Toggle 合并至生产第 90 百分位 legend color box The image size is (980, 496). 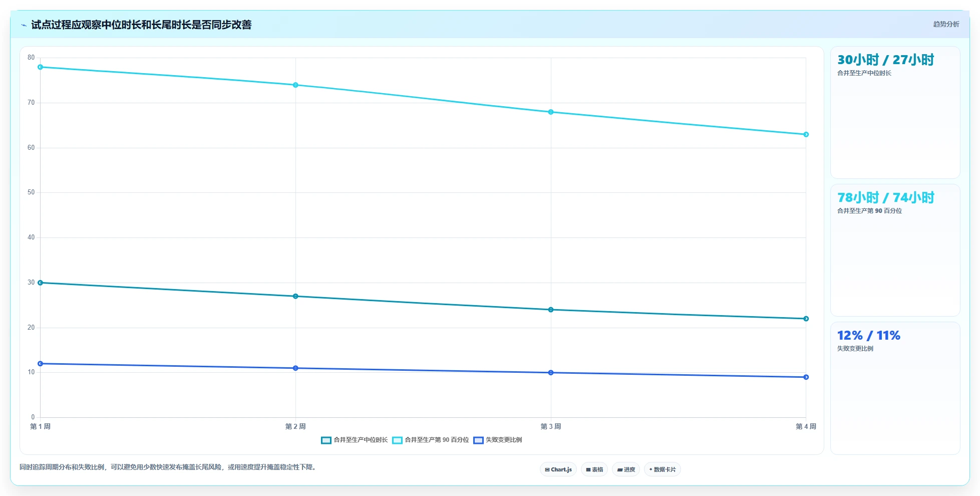tap(397, 440)
